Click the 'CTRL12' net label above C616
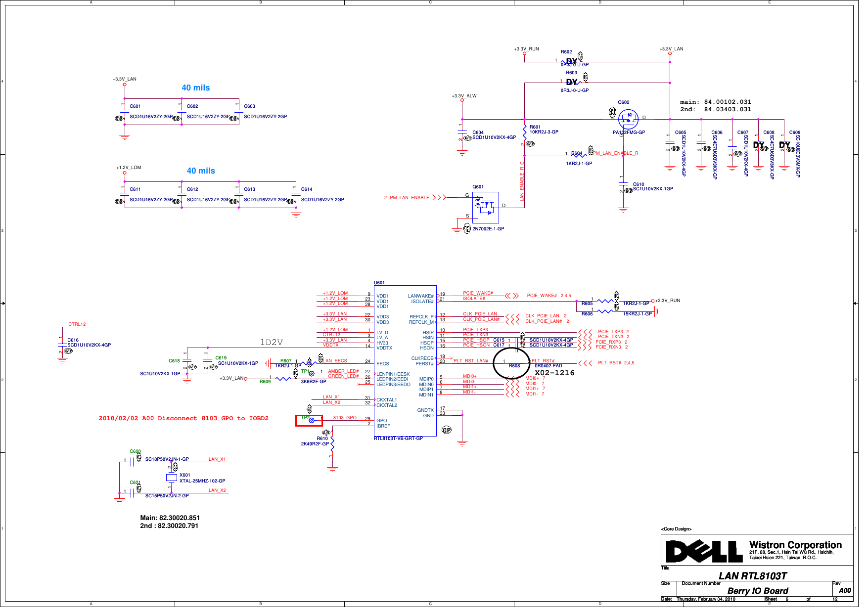Screen dimensions: 868x613 click(x=77, y=324)
